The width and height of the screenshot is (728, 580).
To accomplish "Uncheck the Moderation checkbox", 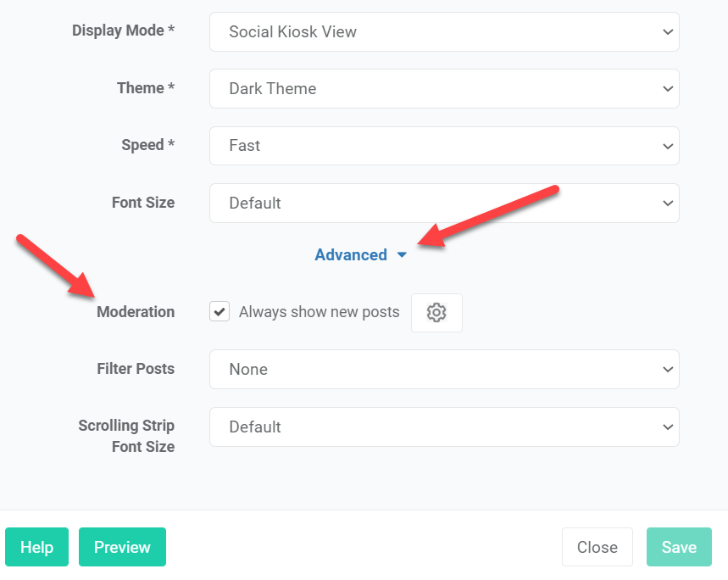I will [x=220, y=311].
